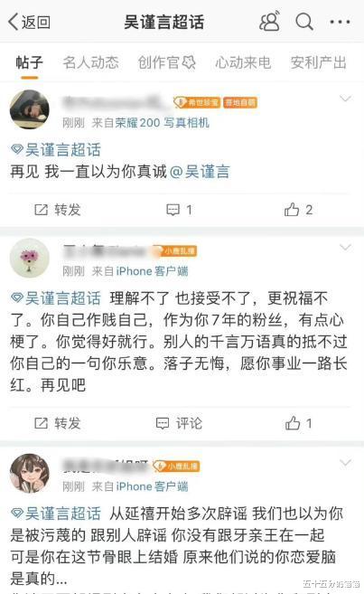Image resolution: width=364 pixels, height=594 pixels.
Task: Switch to the 创作官 tab
Action: (167, 62)
